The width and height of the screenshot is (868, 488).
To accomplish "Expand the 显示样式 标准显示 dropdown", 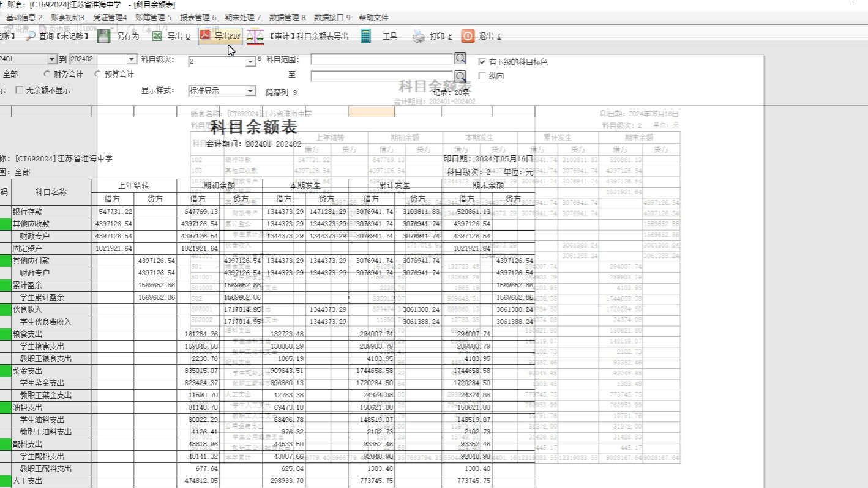I will coord(250,91).
